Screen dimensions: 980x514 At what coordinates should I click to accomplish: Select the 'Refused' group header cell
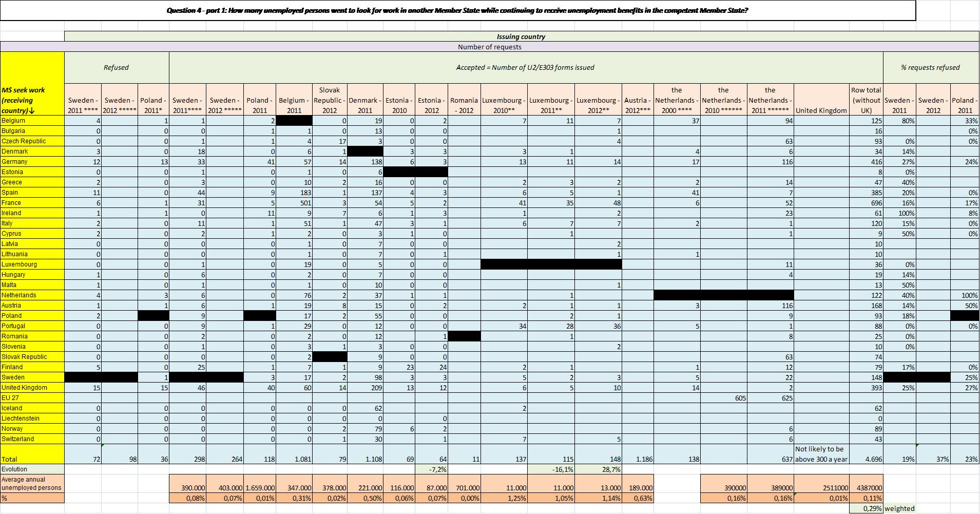117,67
